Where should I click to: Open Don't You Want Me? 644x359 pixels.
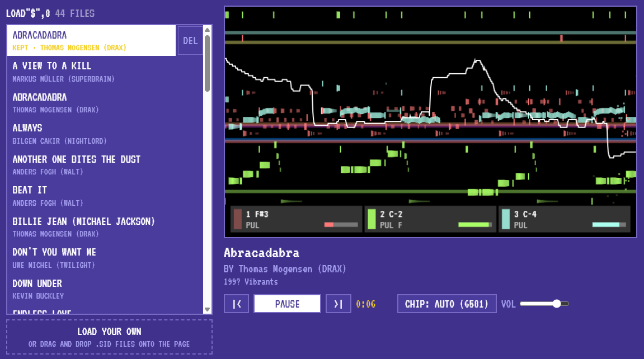pos(105,258)
